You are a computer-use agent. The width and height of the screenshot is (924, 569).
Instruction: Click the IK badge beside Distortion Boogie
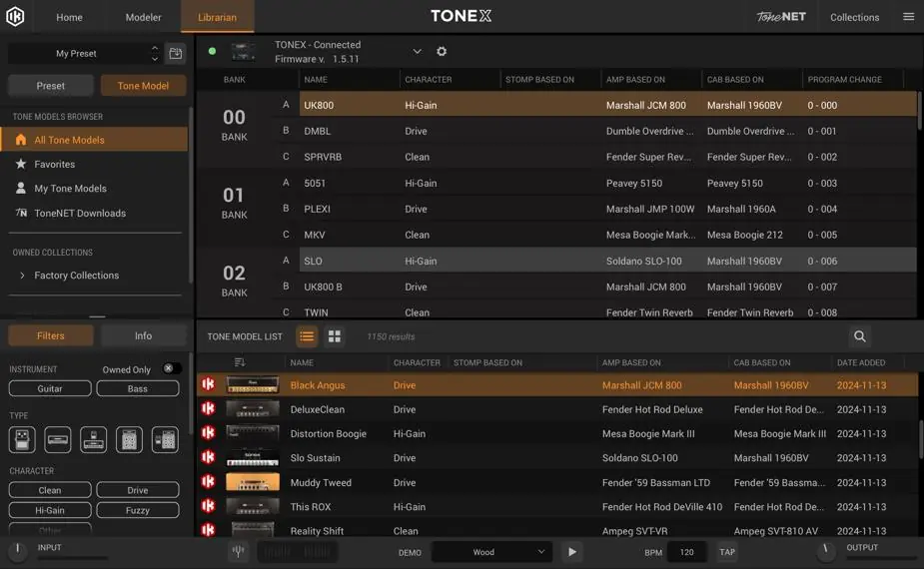[208, 433]
